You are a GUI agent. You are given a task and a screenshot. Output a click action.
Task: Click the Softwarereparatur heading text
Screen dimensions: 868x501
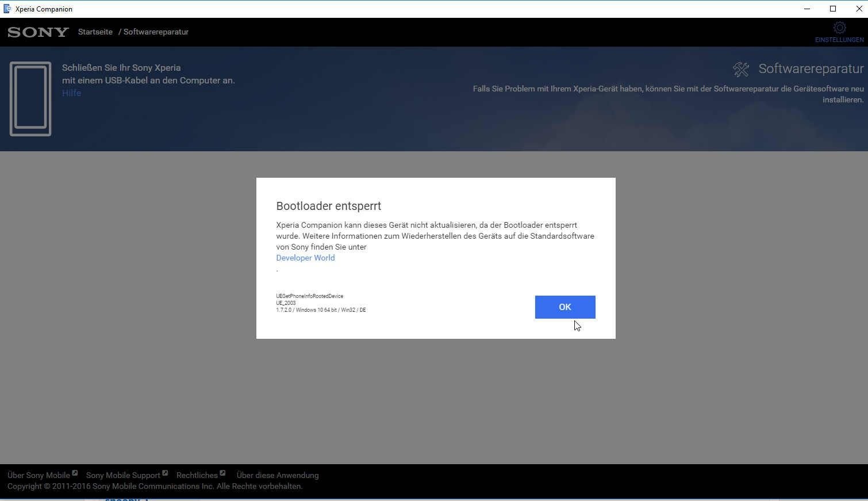(x=811, y=69)
